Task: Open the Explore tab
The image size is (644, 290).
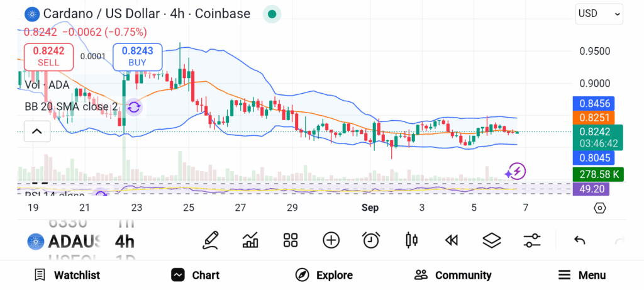Action: pos(324,275)
